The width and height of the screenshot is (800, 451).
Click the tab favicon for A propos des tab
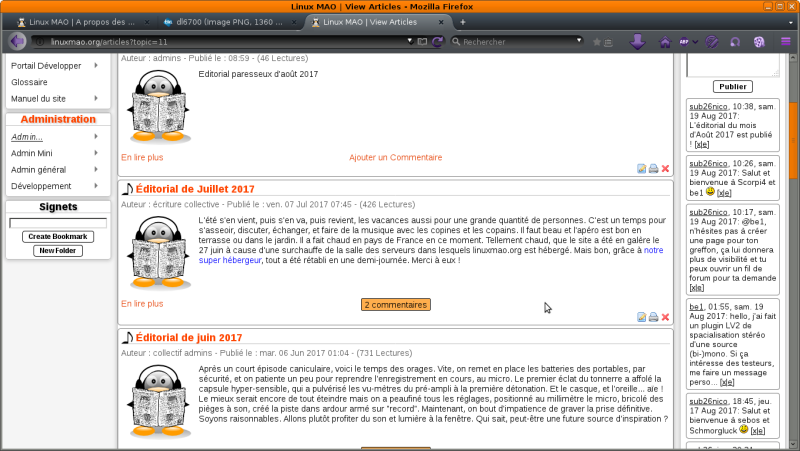tap(21, 22)
